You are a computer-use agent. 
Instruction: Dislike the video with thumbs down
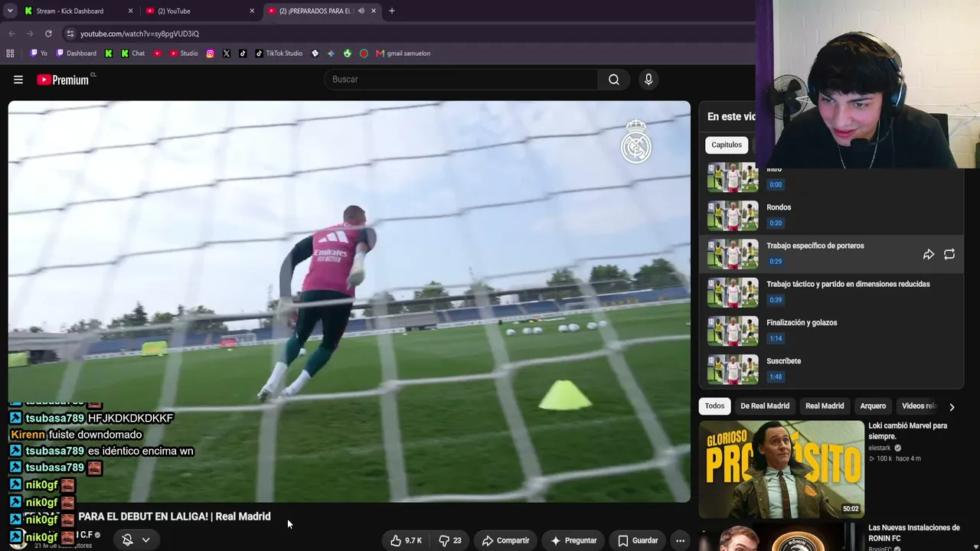tap(450, 540)
